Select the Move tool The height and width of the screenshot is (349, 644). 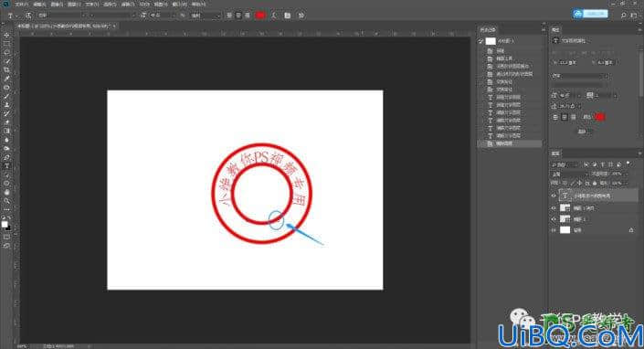point(6,35)
